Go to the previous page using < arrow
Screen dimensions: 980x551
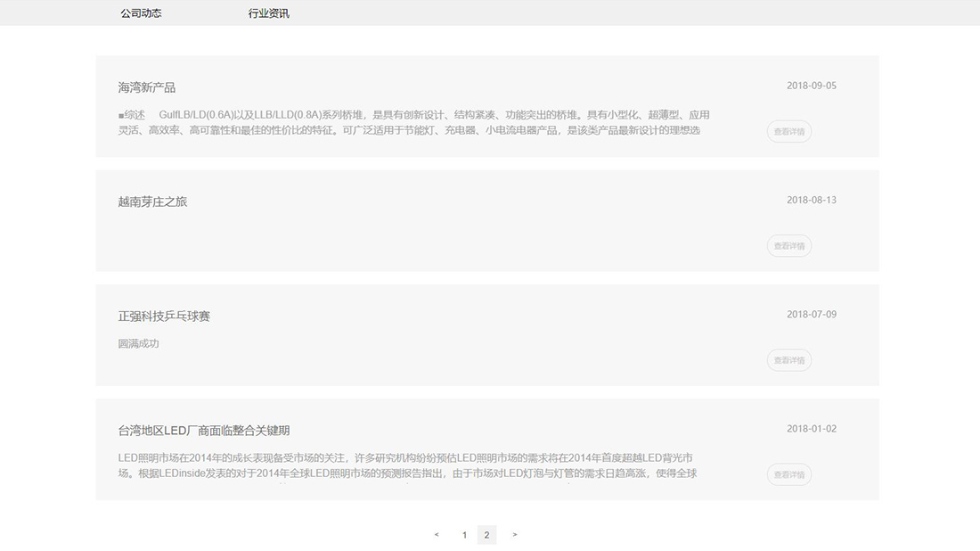437,535
